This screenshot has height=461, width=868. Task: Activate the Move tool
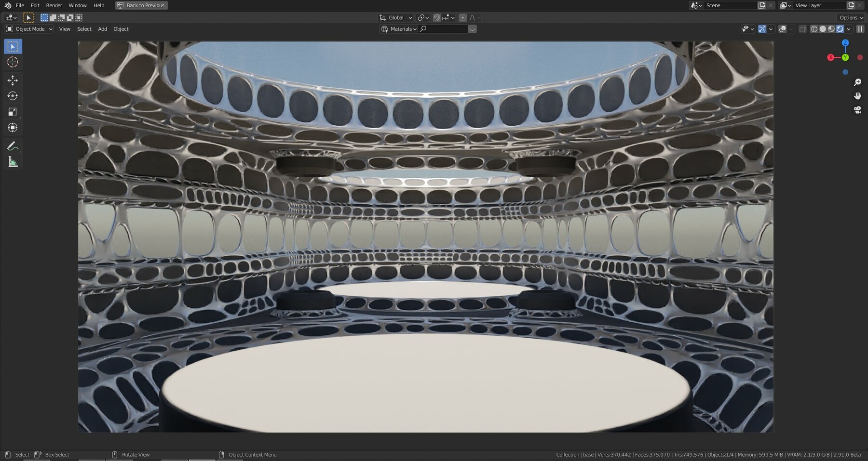click(x=13, y=80)
